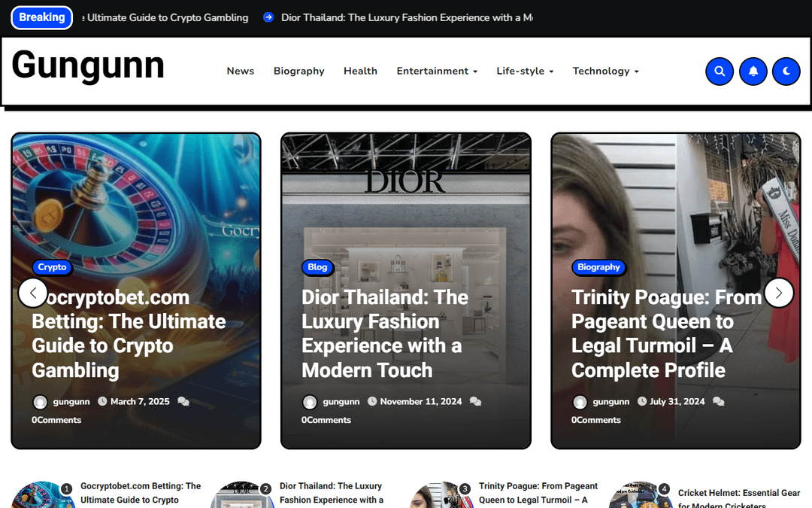
Task: Open the Gocryptobet.com Betting article headline
Action: click(129, 334)
